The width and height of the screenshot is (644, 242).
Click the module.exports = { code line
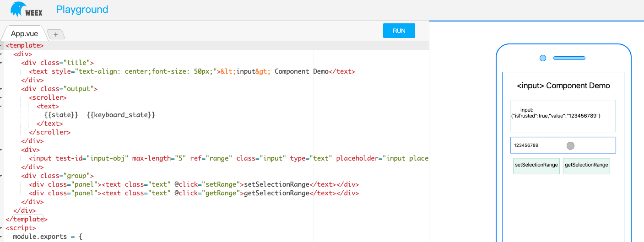pyautogui.click(x=48, y=237)
